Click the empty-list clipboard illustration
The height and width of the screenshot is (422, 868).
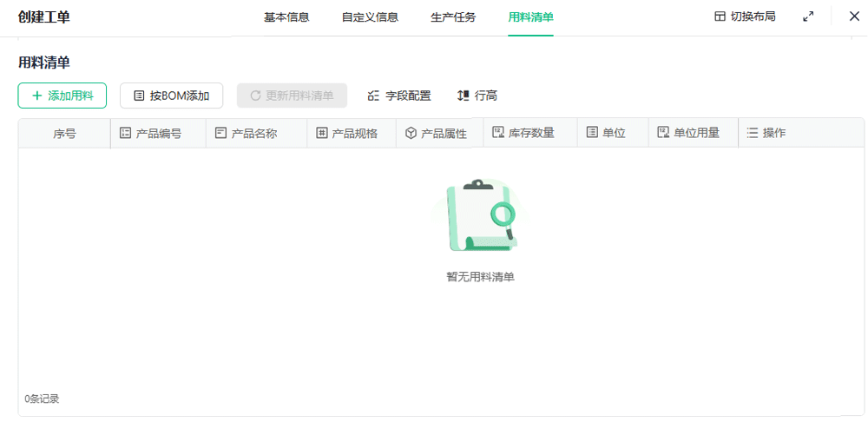(x=479, y=214)
